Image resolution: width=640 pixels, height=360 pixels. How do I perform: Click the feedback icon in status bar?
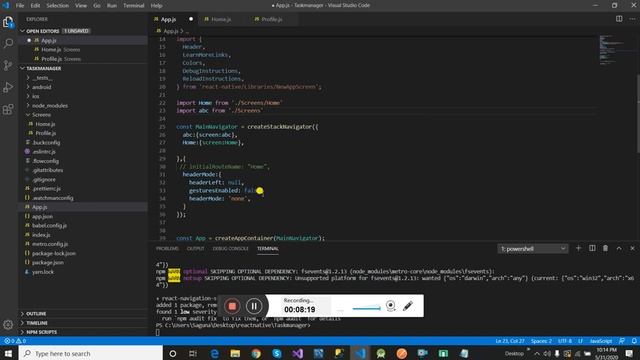[622, 341]
